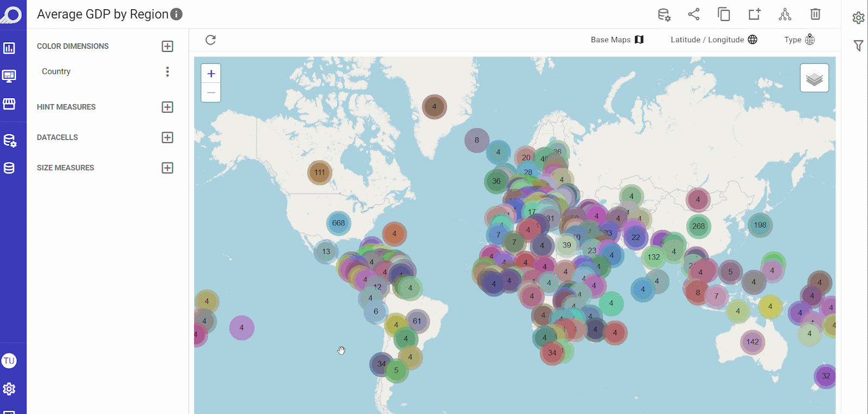This screenshot has width=868, height=414.
Task: Add a new Size Measure
Action: (168, 168)
